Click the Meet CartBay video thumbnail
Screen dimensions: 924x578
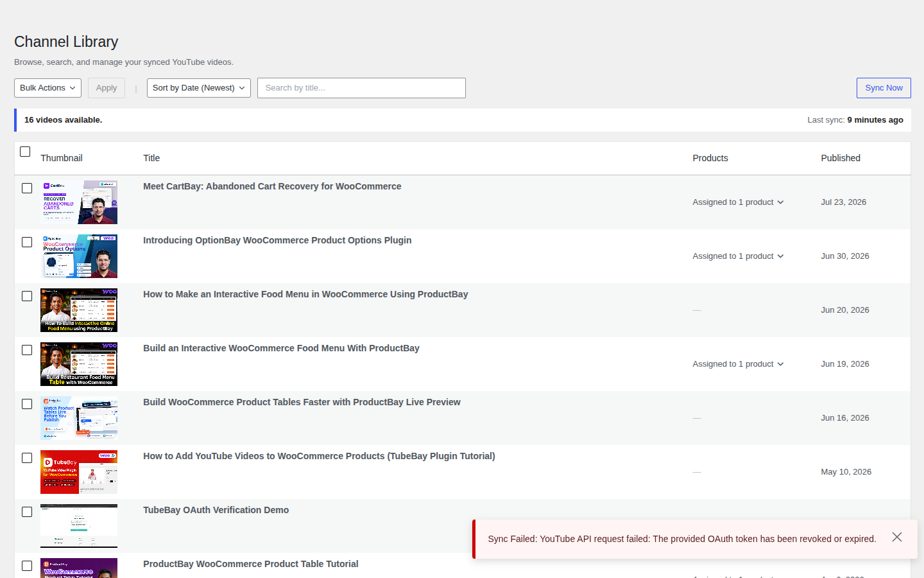(79, 202)
